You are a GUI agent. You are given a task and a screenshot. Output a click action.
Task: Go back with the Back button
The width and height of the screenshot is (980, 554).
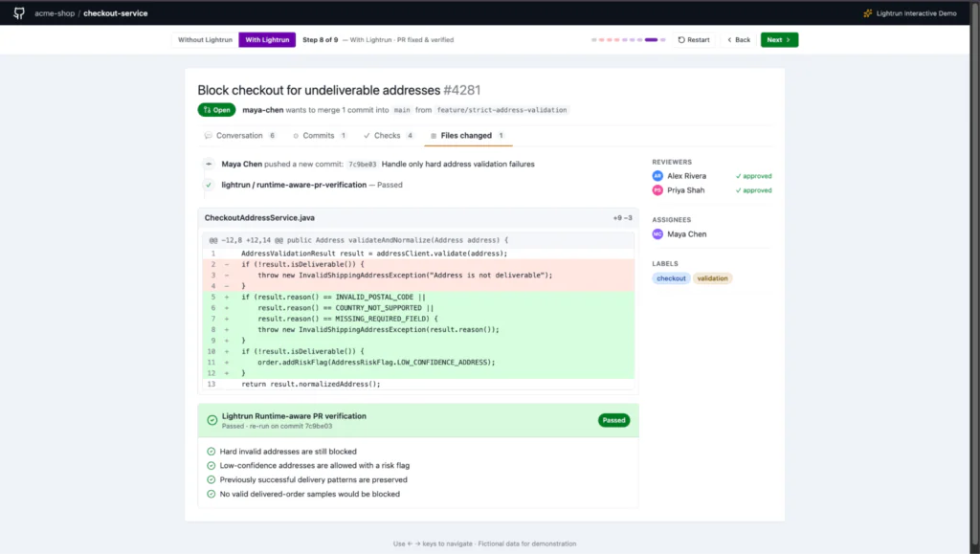click(x=739, y=40)
